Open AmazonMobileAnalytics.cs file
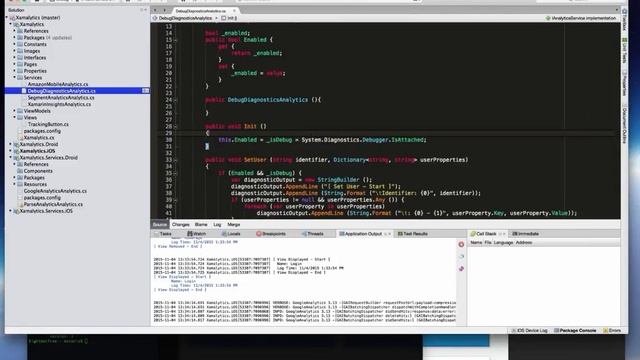The width and height of the screenshot is (640, 360). [x=58, y=84]
